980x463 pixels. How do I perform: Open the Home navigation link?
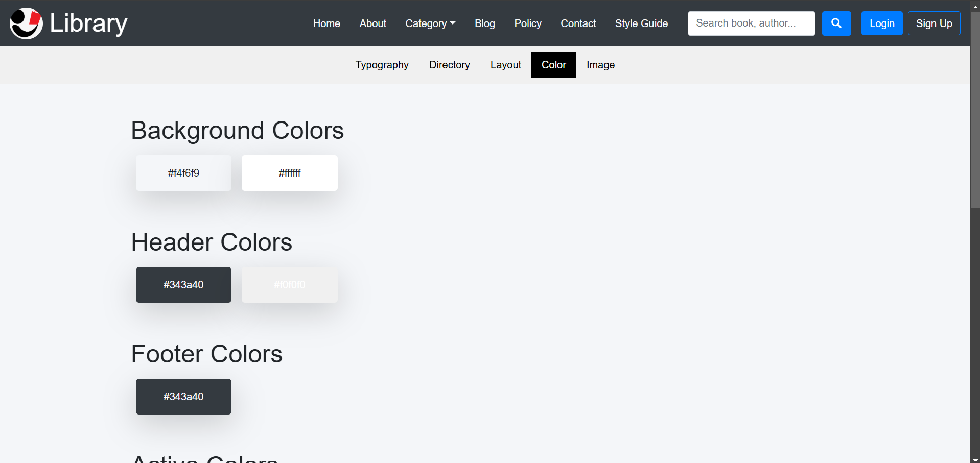pyautogui.click(x=326, y=23)
